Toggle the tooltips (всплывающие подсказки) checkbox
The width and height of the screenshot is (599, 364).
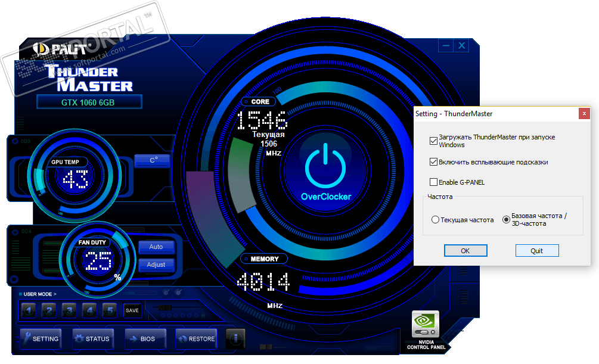tap(433, 162)
